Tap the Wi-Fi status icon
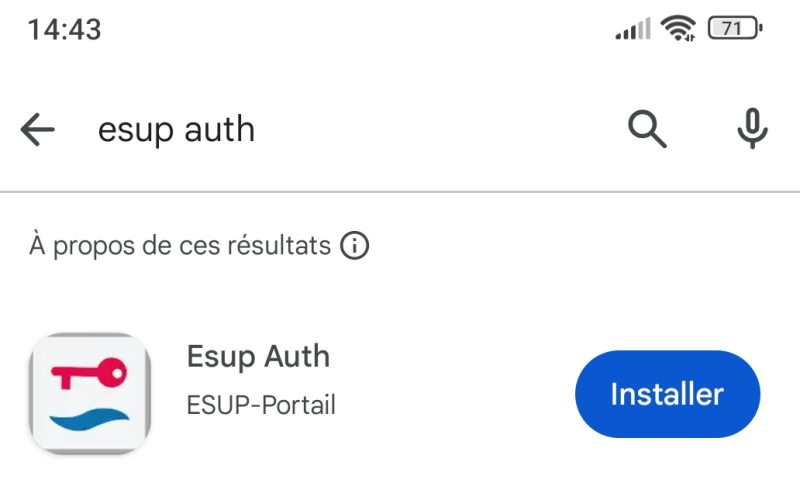 coord(678,28)
